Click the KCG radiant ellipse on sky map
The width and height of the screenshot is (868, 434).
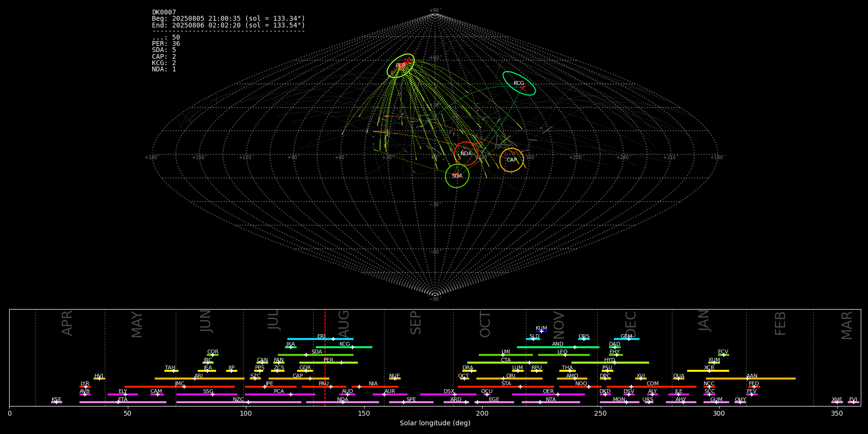519,83
